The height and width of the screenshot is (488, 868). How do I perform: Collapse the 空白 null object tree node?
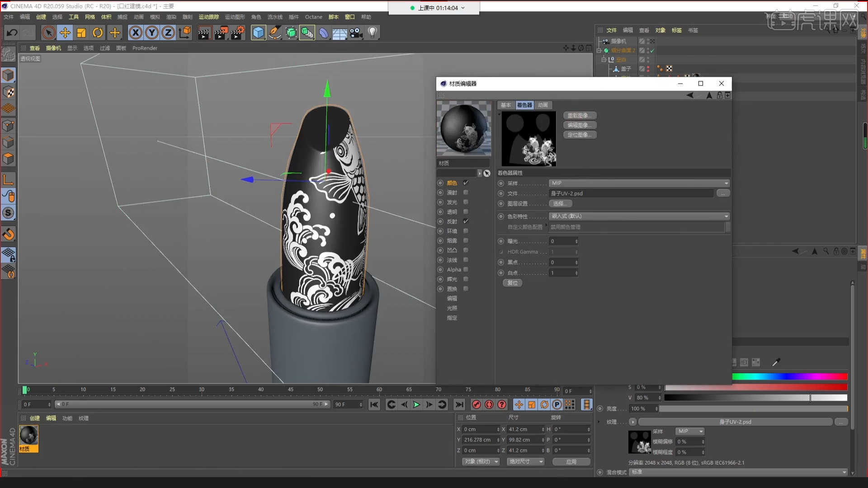point(604,59)
